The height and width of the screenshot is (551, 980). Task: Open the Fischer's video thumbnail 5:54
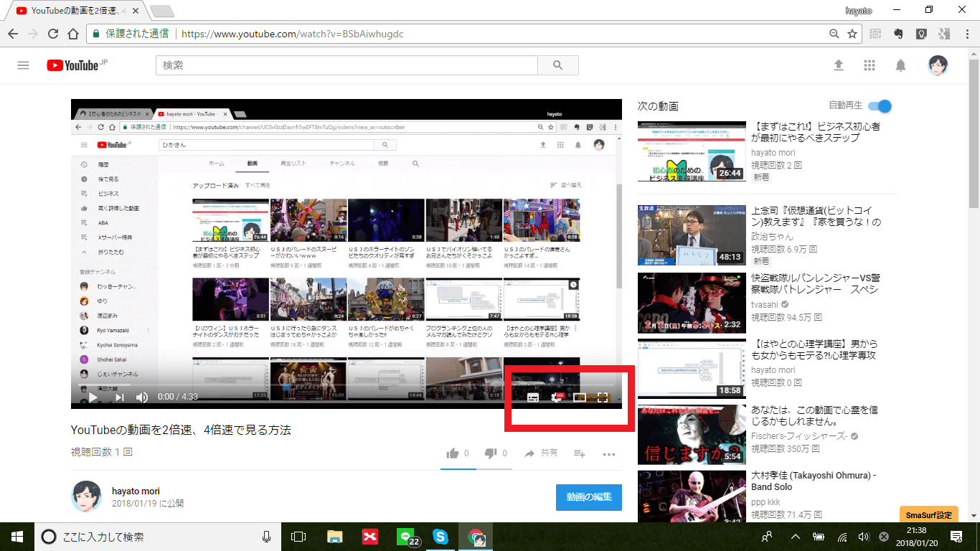coord(692,435)
